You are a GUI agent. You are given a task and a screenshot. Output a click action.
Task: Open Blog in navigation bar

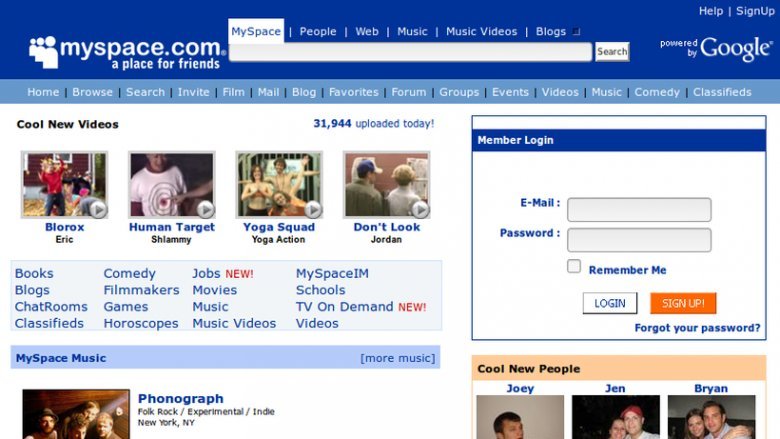(304, 92)
